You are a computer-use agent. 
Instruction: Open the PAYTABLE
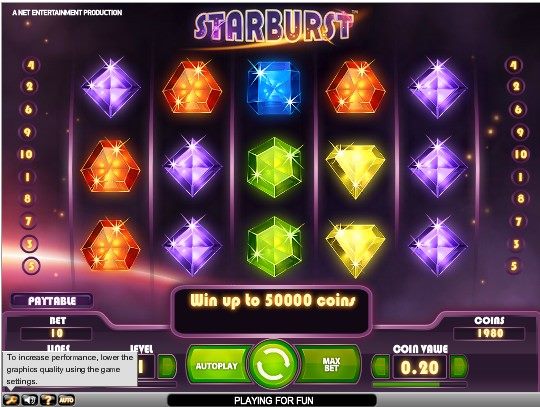(52, 301)
